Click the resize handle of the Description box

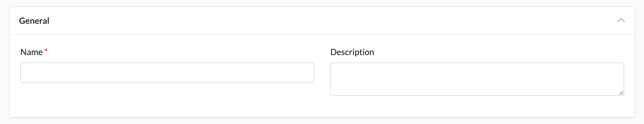tap(621, 93)
